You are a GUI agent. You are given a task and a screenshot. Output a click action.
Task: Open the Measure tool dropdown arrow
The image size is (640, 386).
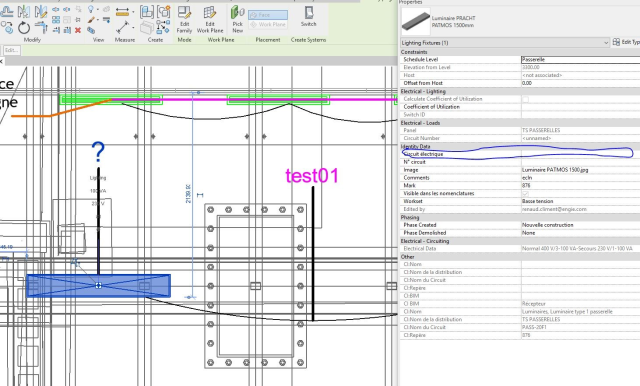[x=133, y=12]
